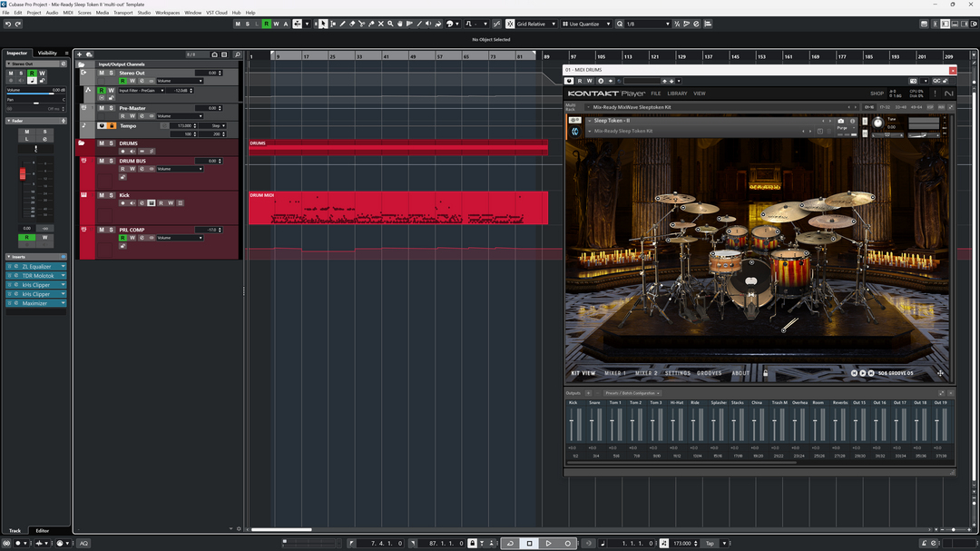Click the Stop transport button
The height and width of the screenshot is (551, 980).
529,543
